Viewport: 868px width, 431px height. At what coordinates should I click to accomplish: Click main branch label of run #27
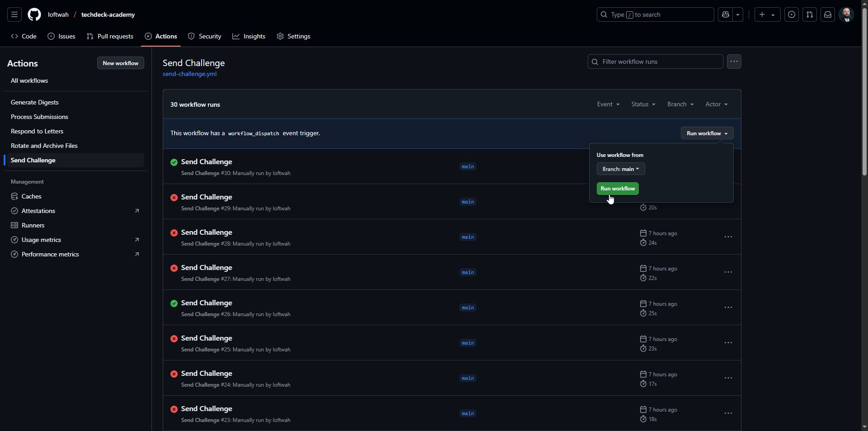coord(468,272)
